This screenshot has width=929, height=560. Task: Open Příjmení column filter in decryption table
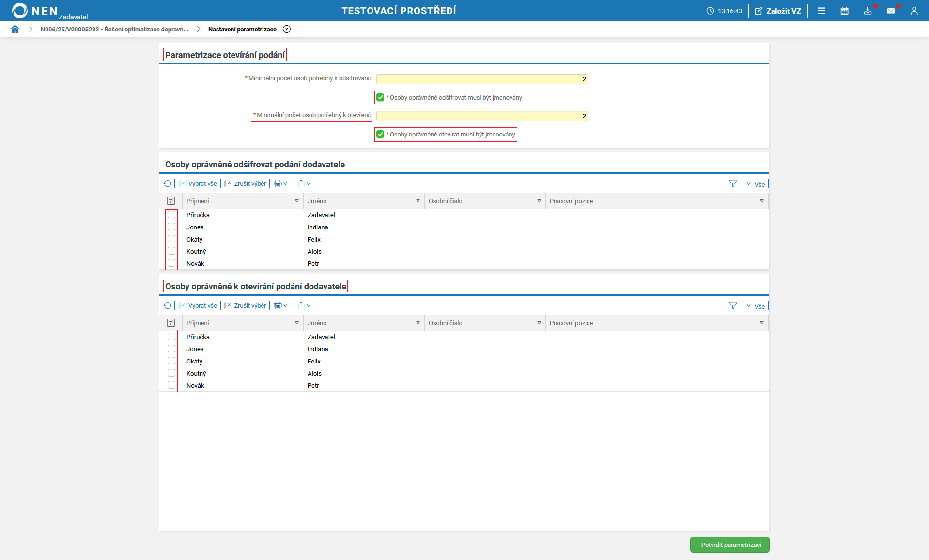[x=297, y=201]
